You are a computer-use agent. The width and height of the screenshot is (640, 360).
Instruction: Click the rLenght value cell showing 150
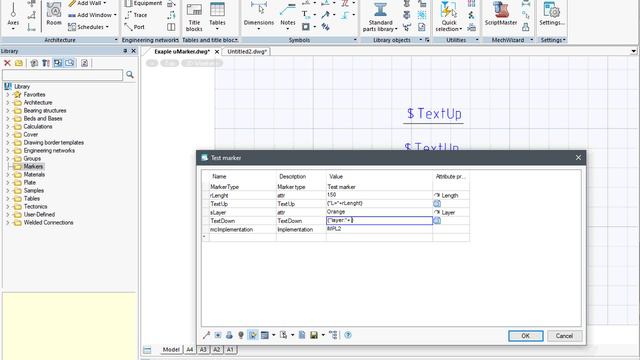[x=379, y=195]
